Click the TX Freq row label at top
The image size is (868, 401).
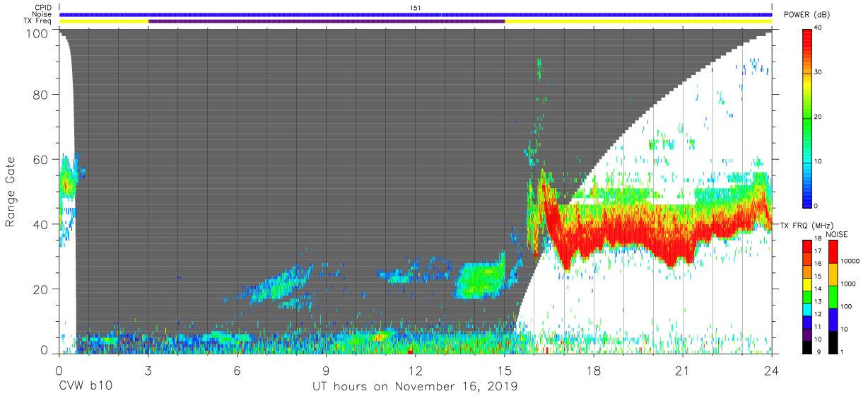[x=38, y=21]
